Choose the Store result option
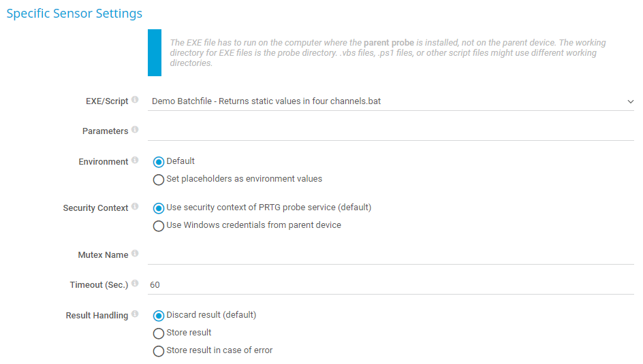Image resolution: width=643 pixels, height=364 pixels. pyautogui.click(x=159, y=333)
